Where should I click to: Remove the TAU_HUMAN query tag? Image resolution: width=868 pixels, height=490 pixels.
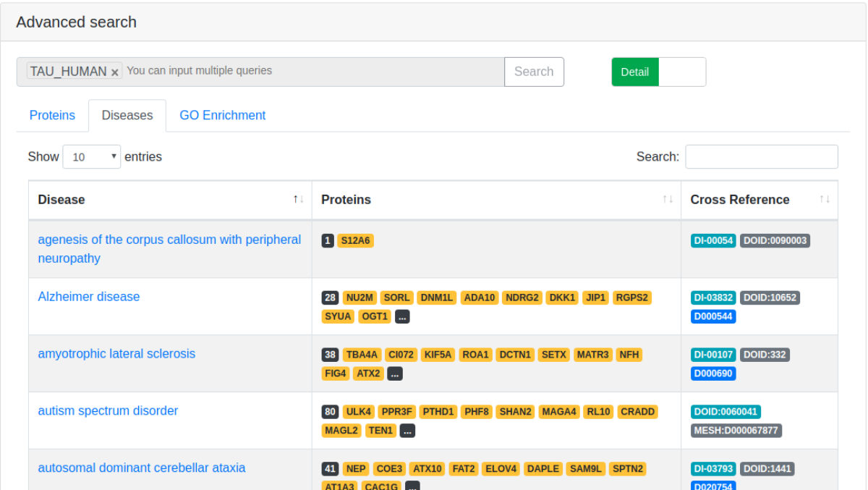[114, 72]
